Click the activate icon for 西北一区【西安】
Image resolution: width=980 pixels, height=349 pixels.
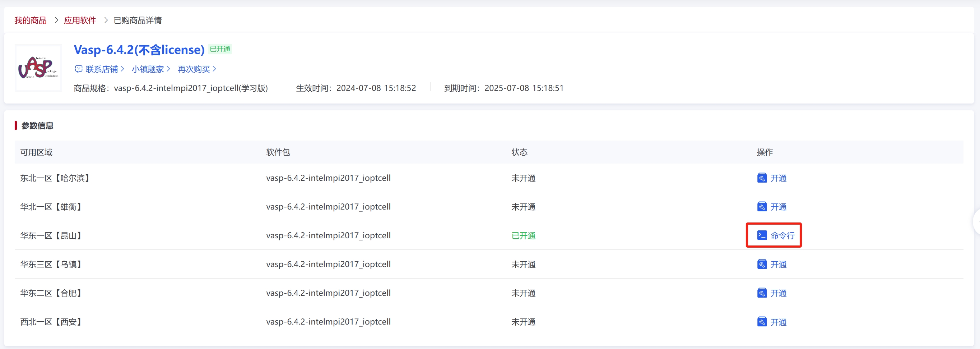pos(762,322)
